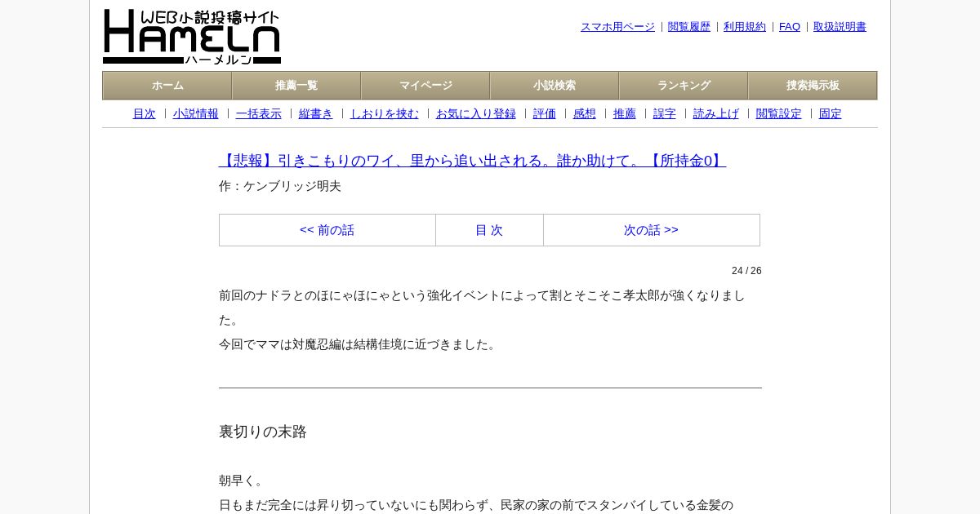
Task: Click the Hameln site logo
Action: pos(192,37)
